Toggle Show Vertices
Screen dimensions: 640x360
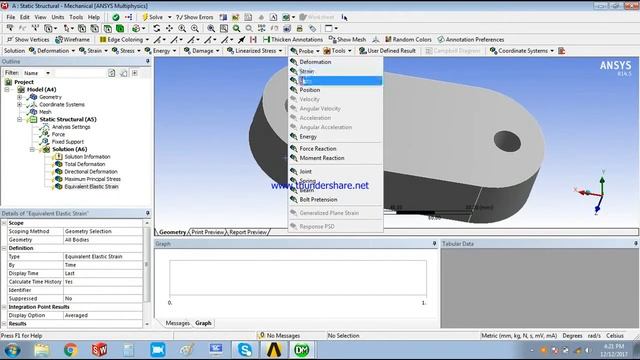[x=28, y=40]
